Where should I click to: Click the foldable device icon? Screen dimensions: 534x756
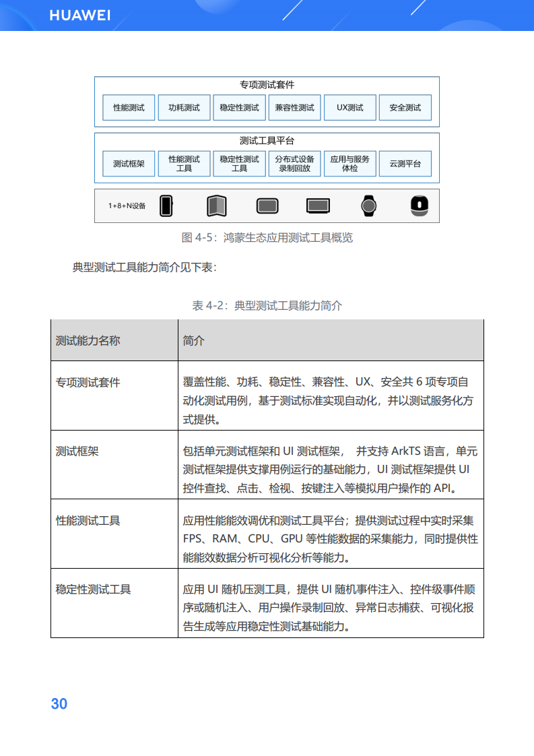pos(217,206)
